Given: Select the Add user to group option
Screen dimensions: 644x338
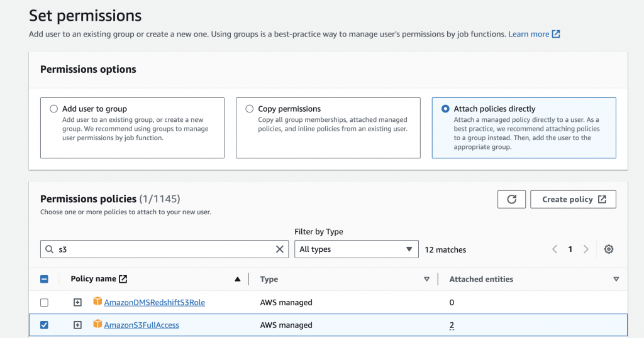Looking at the screenshot, I should coord(54,109).
